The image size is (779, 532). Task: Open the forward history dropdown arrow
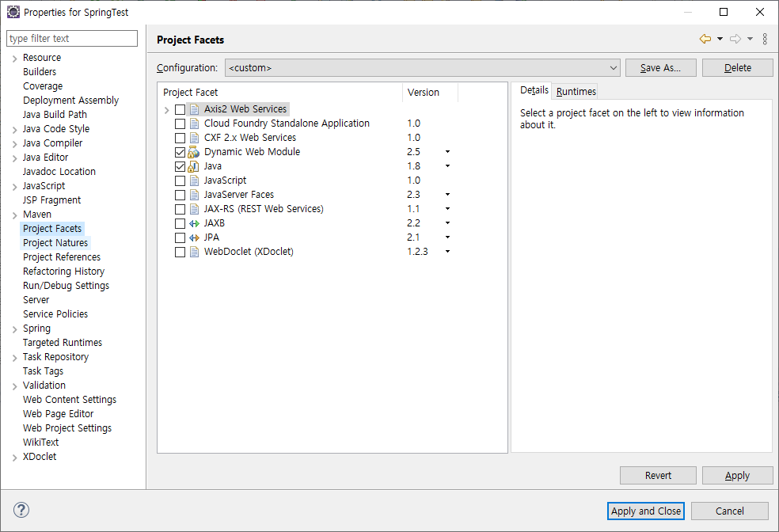(750, 39)
